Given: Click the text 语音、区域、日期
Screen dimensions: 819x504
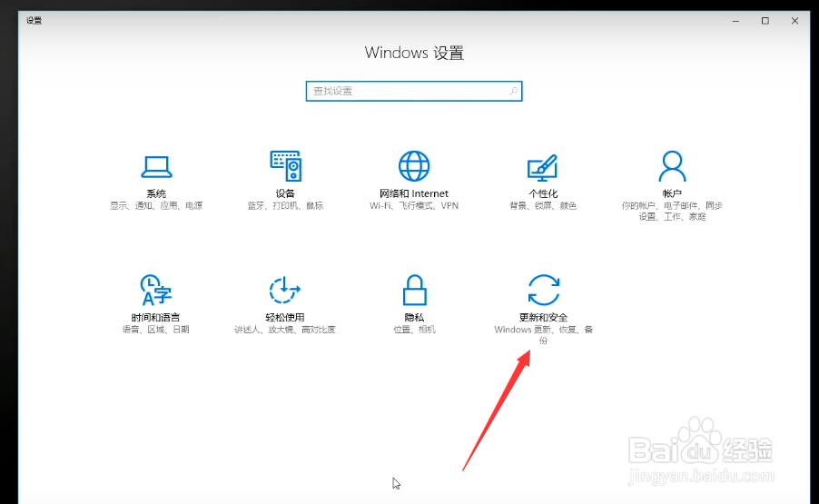Looking at the screenshot, I should [x=155, y=330].
